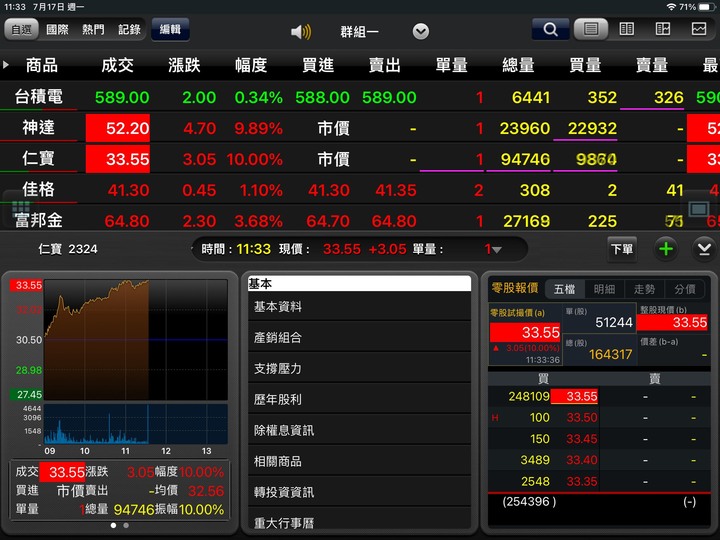Check the Wi-Fi status icon
The height and width of the screenshot is (540, 720).
pos(671,7)
